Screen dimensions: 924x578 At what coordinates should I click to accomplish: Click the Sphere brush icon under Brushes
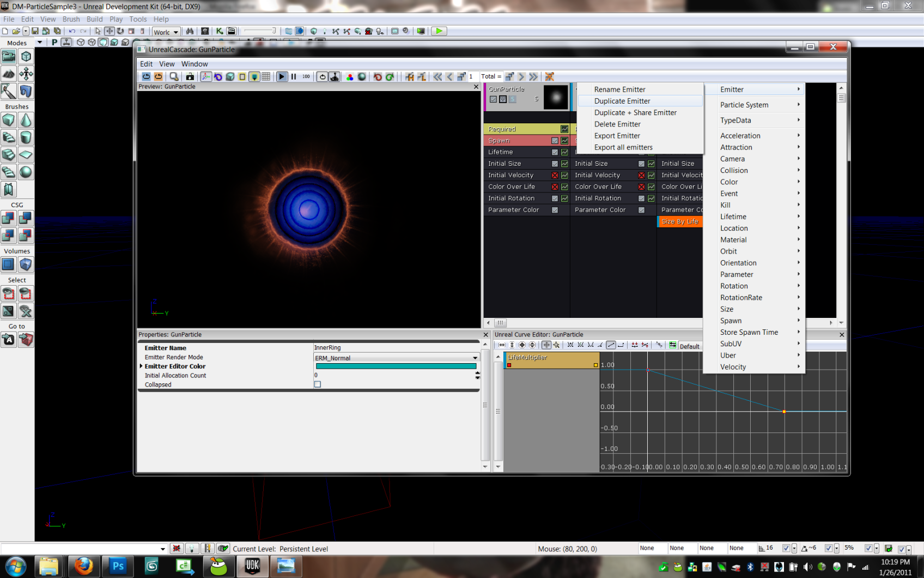(26, 172)
